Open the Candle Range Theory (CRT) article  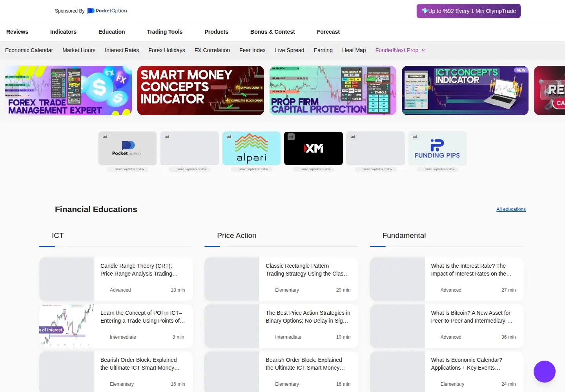tap(116, 279)
